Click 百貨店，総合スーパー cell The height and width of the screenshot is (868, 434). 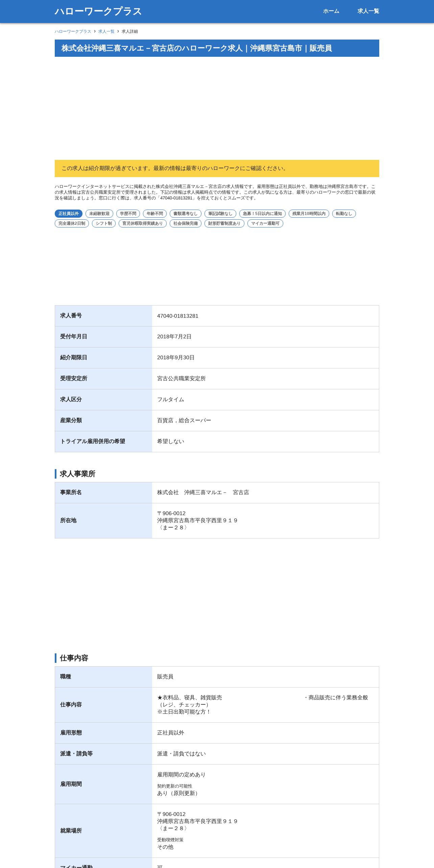click(x=265, y=420)
